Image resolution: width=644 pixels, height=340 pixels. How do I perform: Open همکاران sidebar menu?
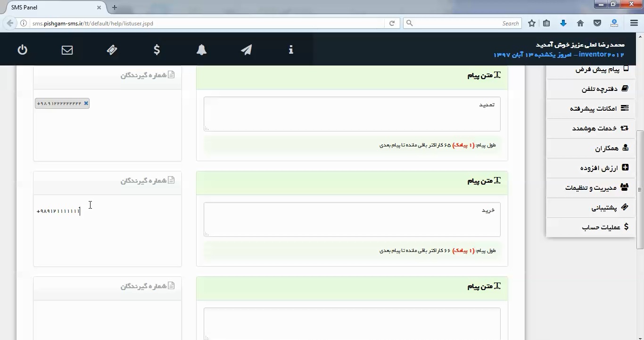coord(590,148)
